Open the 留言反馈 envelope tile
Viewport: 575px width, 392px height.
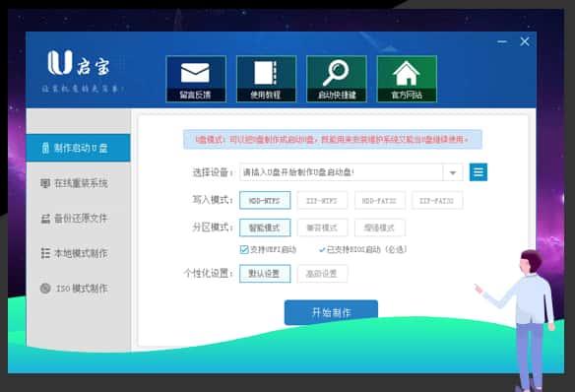tap(196, 79)
